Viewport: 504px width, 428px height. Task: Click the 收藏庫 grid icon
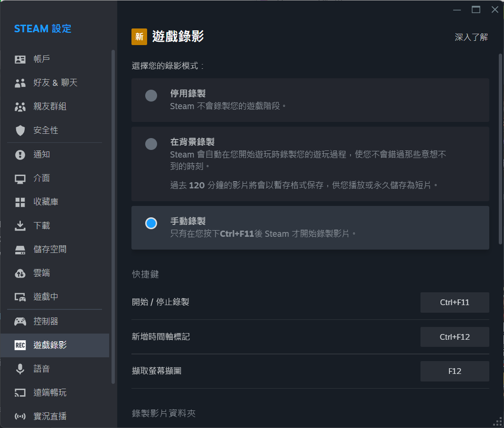[20, 202]
